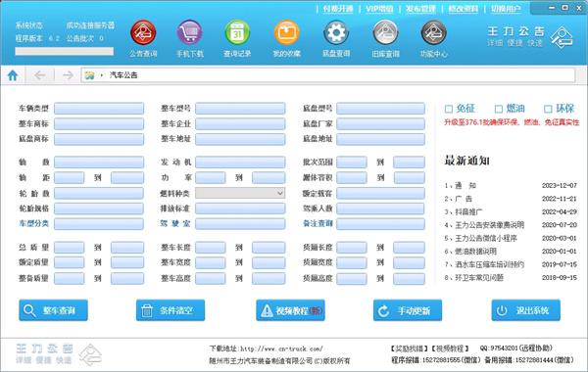
Task: Focus the 排放标准 input field
Action: click(240, 209)
